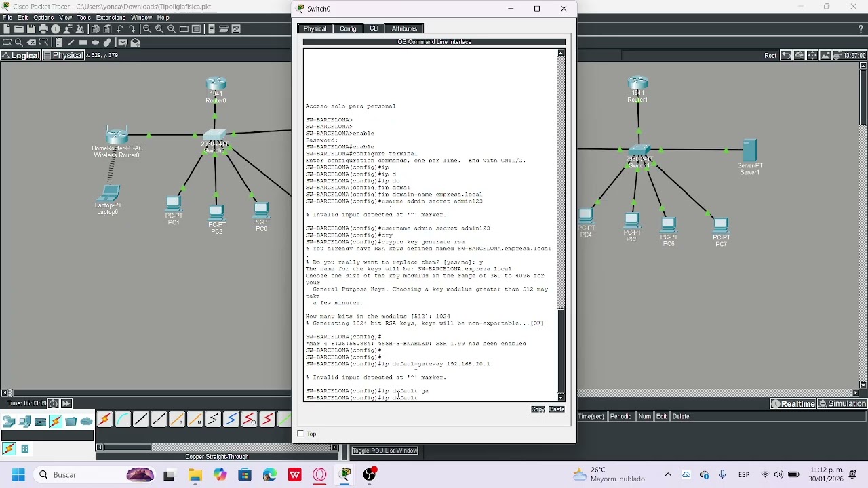Draw a rectangle shape
This screenshot has height=488, width=868.
[x=83, y=43]
